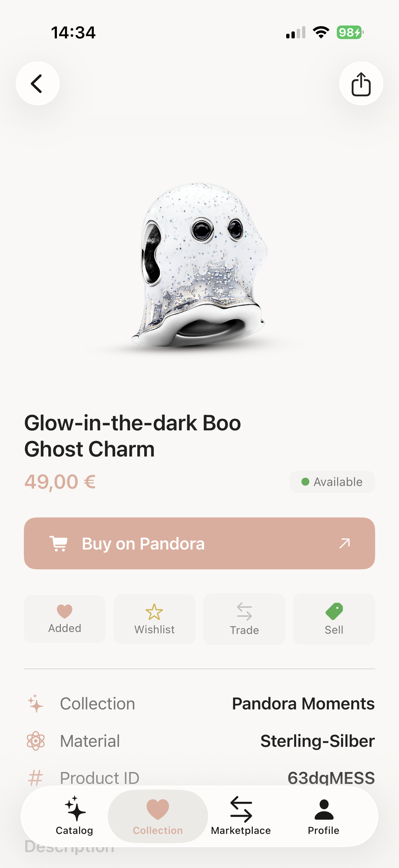Tap the back arrow button

(37, 83)
